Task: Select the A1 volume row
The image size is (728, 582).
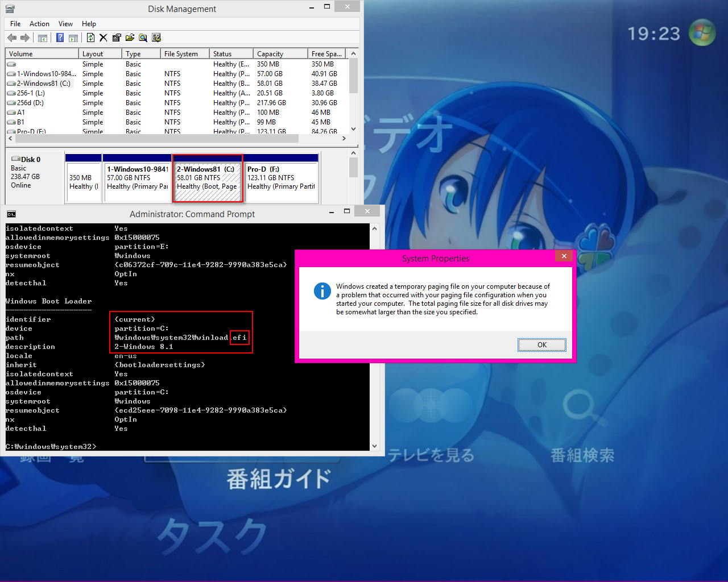Action: click(176, 113)
